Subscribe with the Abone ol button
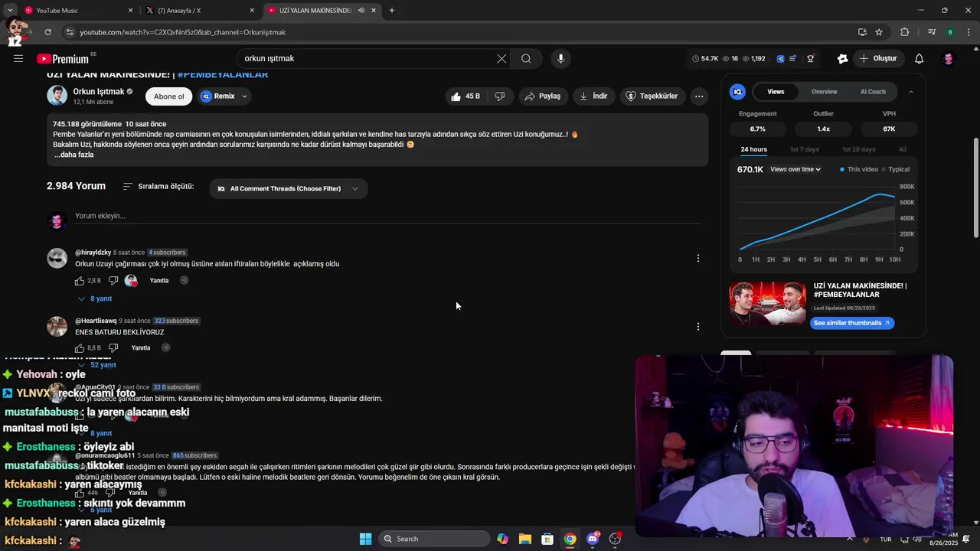The width and height of the screenshot is (980, 551). click(169, 96)
